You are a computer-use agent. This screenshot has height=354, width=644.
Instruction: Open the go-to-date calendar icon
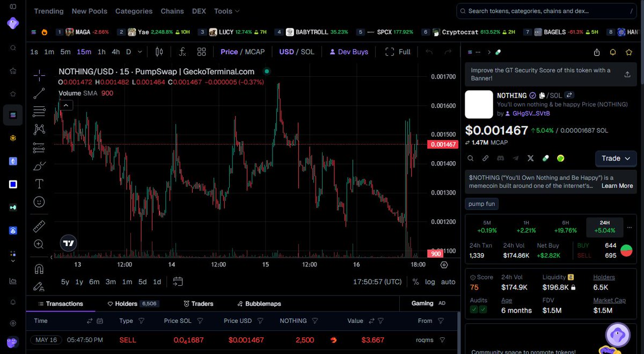pyautogui.click(x=178, y=281)
